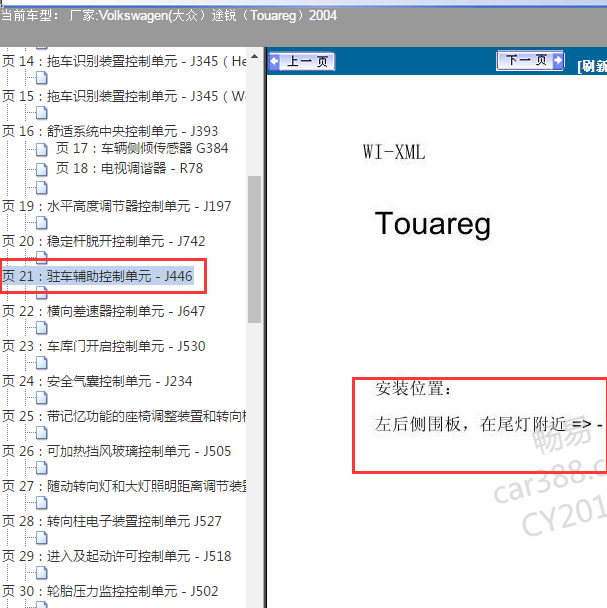Select page 21 驻车辅助控制单元 J446

point(97,276)
